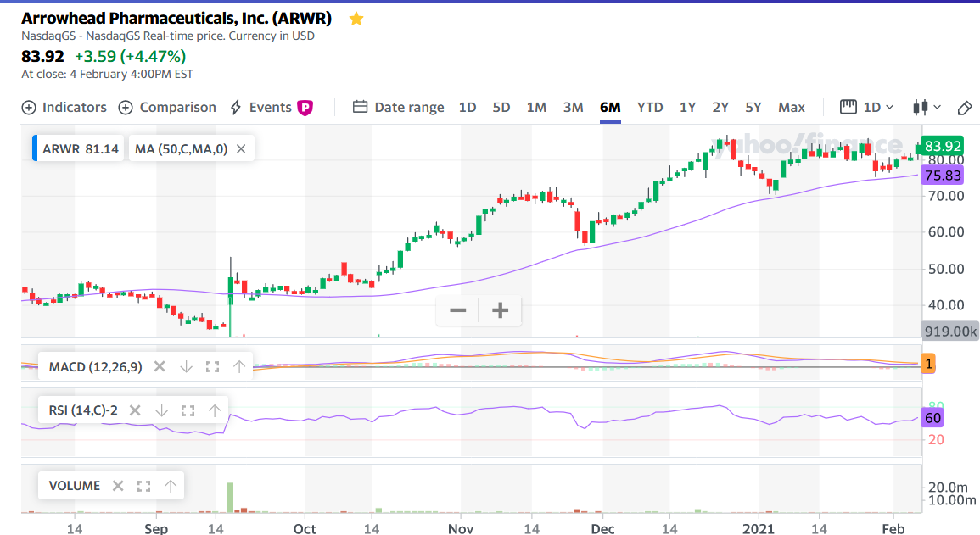The image size is (980, 535).
Task: Select the 5D time range
Action: tap(501, 108)
